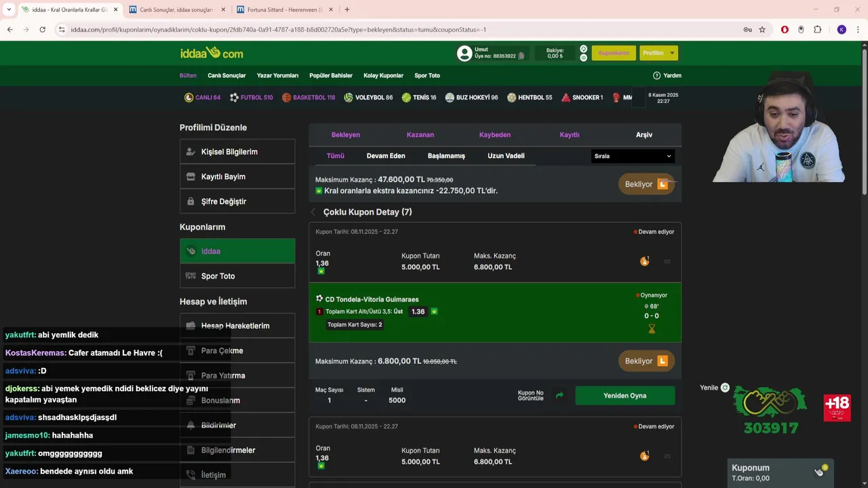Select the FUTBOL 510 sport category

251,98
